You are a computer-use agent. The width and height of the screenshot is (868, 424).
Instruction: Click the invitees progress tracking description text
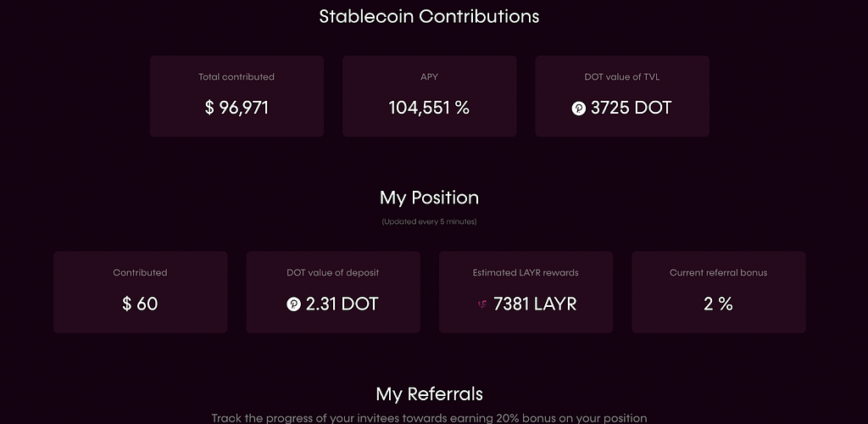(x=429, y=418)
